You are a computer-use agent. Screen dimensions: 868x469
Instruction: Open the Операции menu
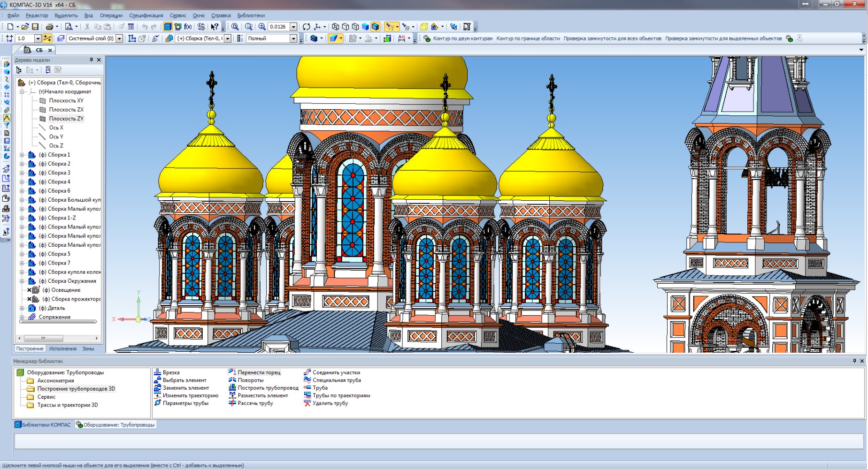click(x=111, y=15)
